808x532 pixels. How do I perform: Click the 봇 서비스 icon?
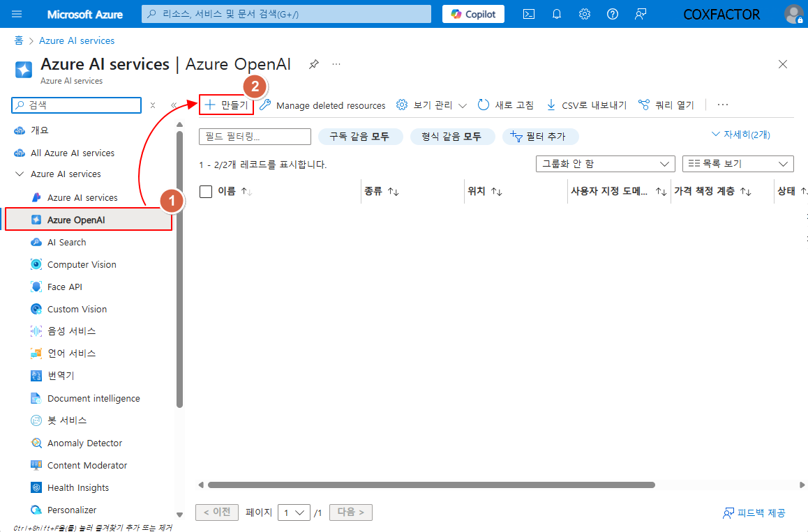[x=36, y=420]
